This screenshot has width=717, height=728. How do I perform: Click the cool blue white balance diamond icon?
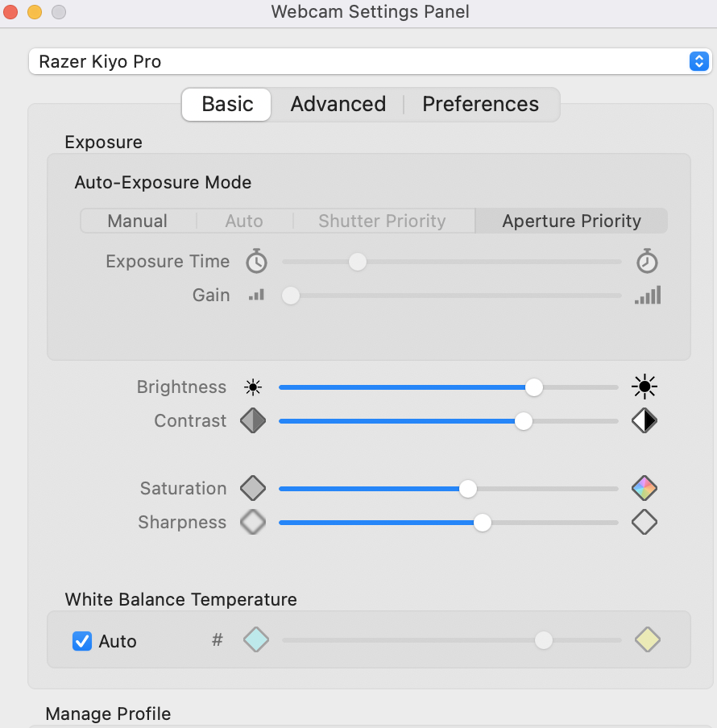255,639
